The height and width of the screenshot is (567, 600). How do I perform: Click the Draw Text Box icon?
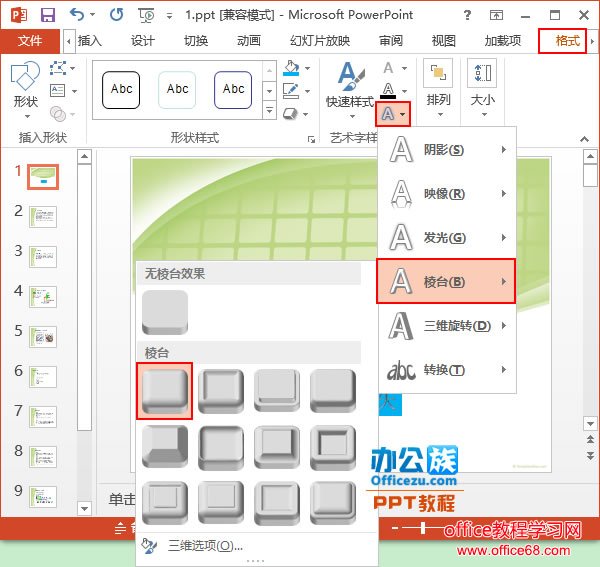point(58,91)
